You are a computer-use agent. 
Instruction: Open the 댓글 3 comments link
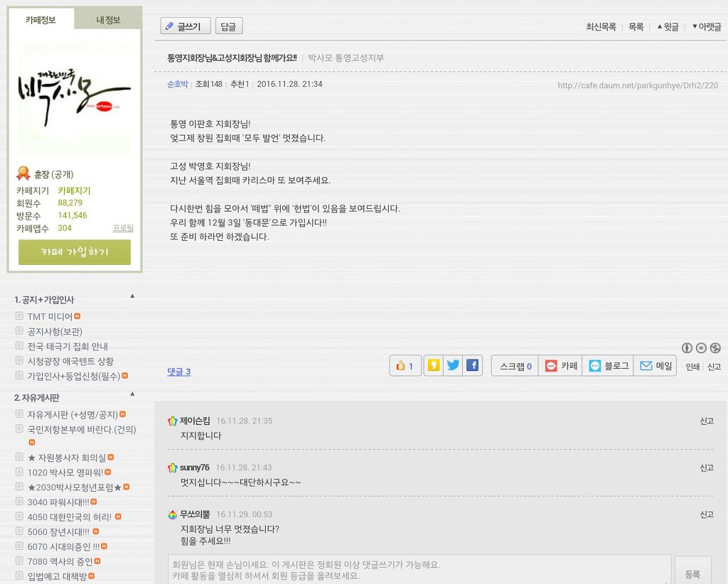pyautogui.click(x=178, y=372)
